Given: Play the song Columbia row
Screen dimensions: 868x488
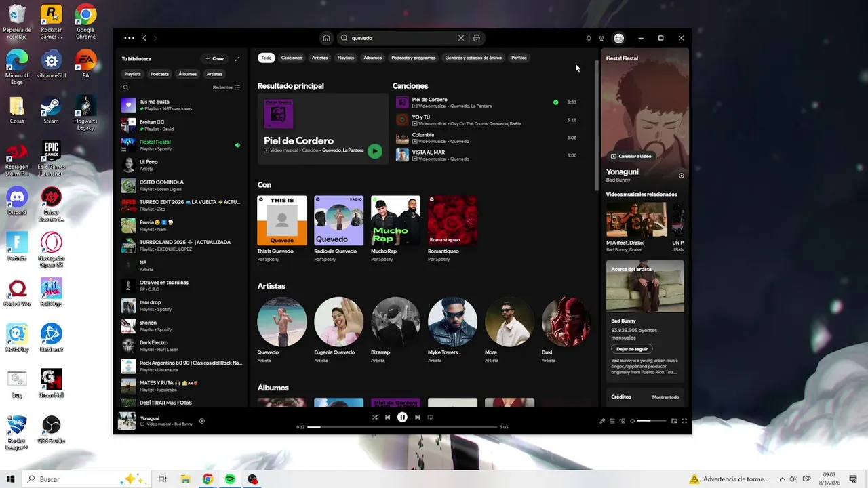Looking at the screenshot, I should (487, 138).
